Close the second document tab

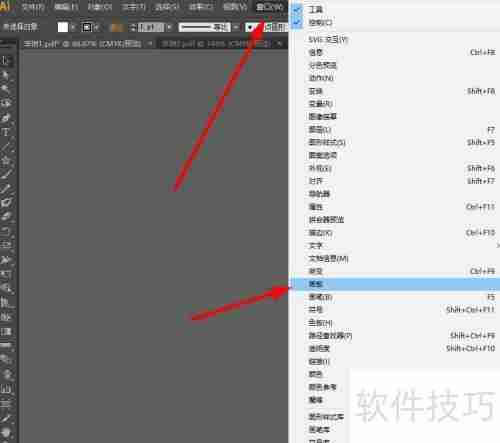[280, 44]
